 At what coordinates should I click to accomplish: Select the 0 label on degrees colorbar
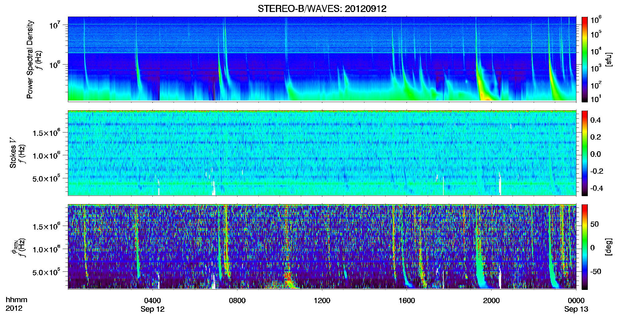click(592, 248)
